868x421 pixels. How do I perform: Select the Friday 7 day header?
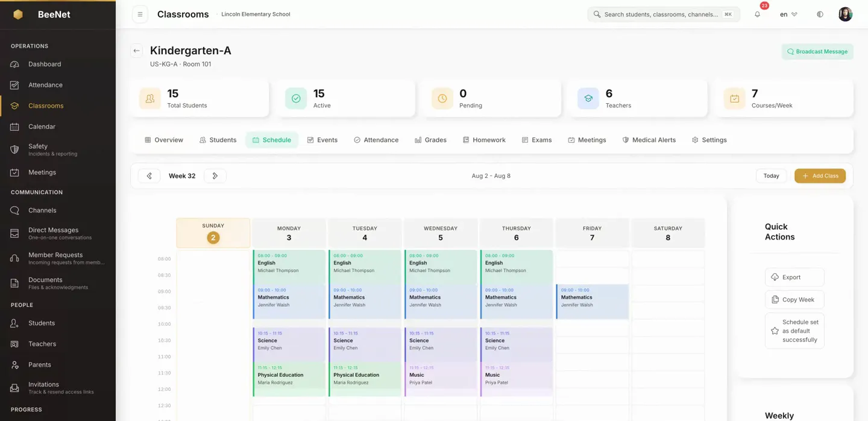(x=592, y=233)
